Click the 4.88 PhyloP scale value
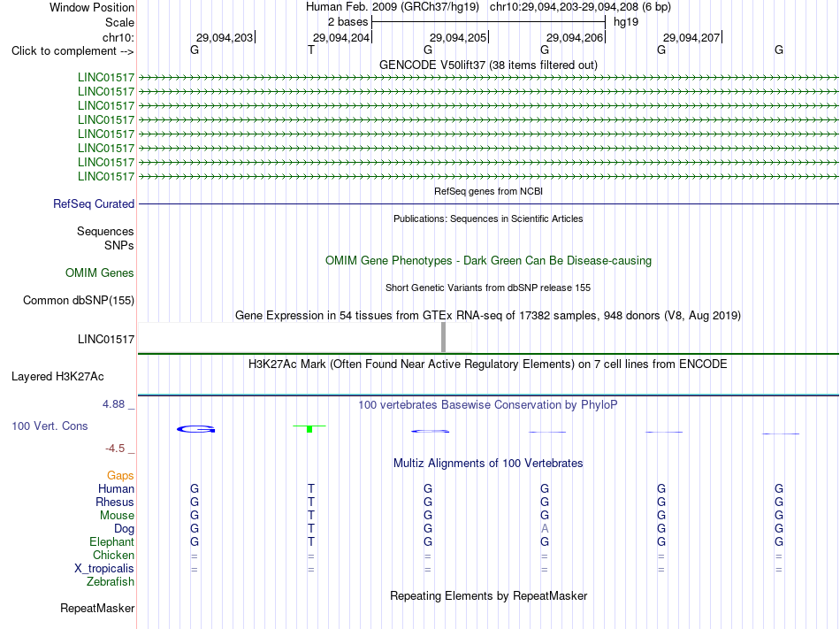This screenshot has width=840, height=629. click(x=113, y=404)
